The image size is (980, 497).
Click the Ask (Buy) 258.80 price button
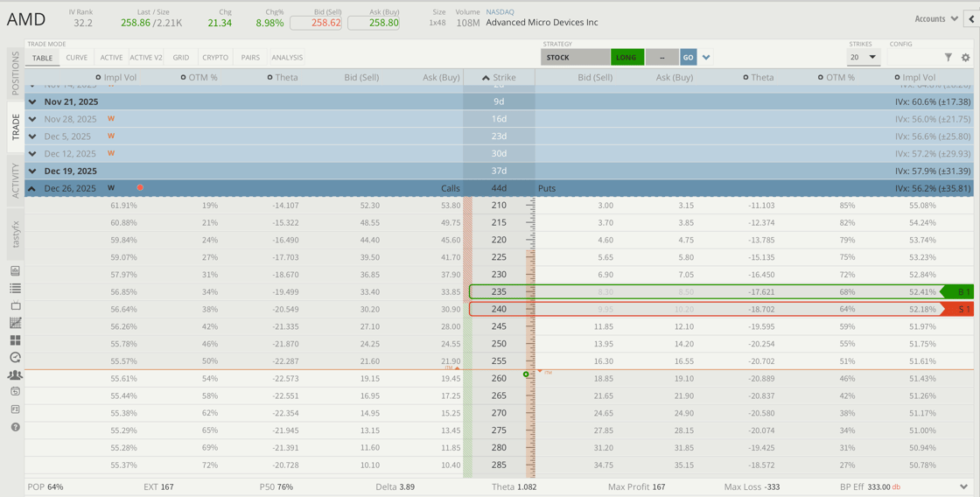point(374,23)
